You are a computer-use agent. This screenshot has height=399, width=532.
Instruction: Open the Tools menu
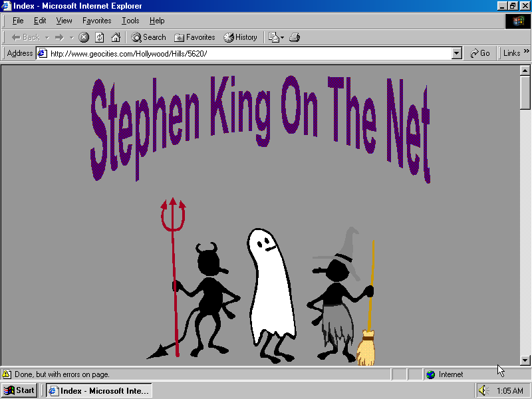click(130, 21)
